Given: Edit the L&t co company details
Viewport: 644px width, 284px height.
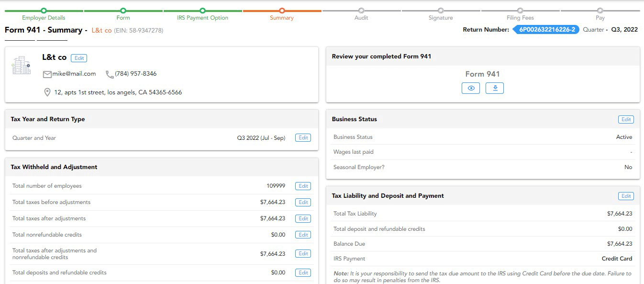Looking at the screenshot, I should (x=79, y=58).
